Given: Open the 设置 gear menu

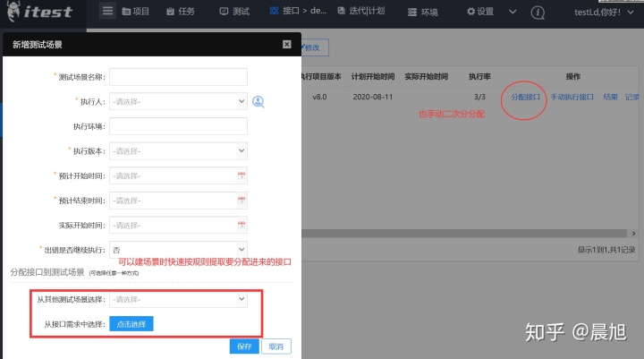Looking at the screenshot, I should click(x=480, y=12).
